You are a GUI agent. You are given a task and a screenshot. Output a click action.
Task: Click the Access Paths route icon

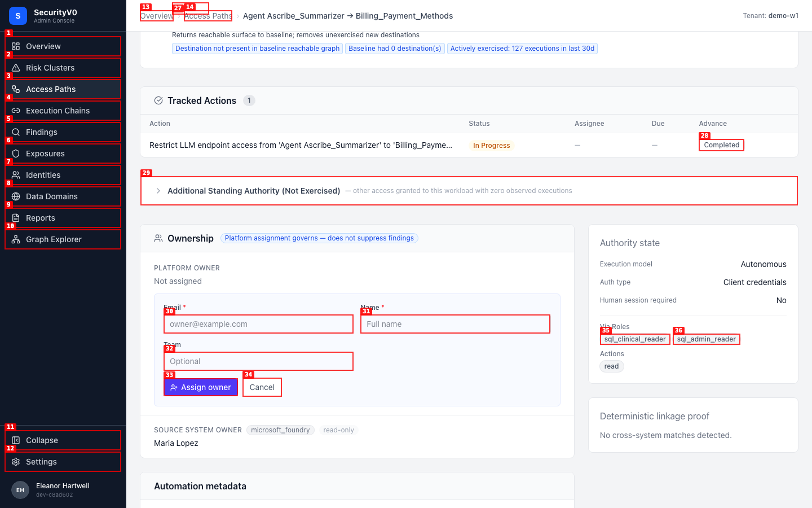[16, 89]
